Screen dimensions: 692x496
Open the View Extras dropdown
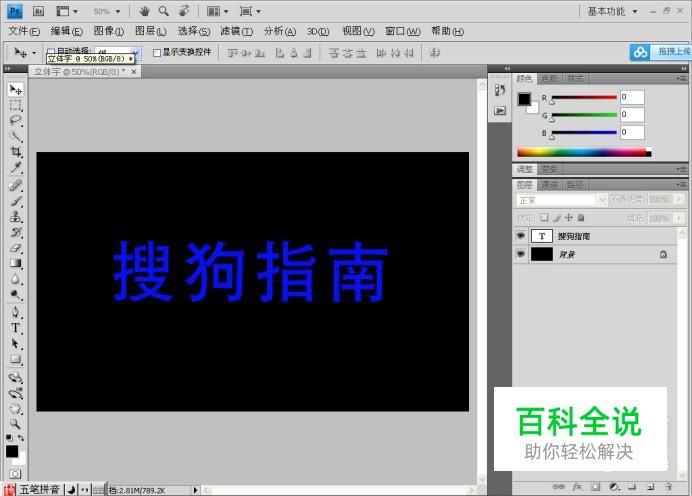67,11
